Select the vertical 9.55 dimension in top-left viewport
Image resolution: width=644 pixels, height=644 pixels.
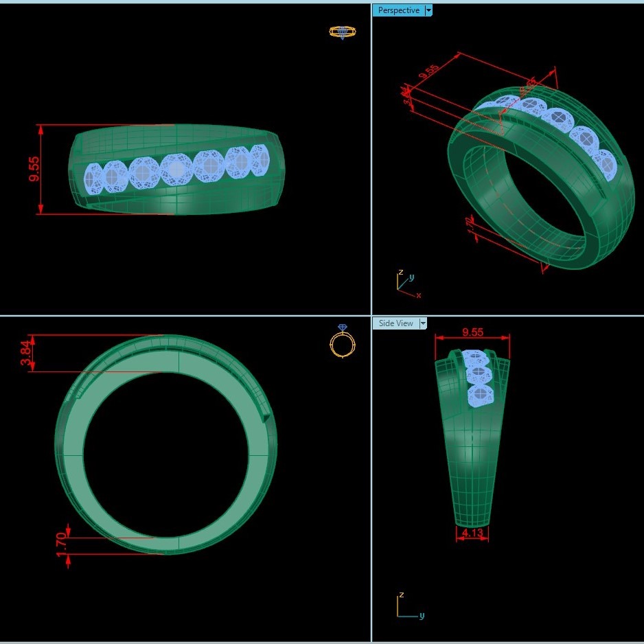(34, 169)
